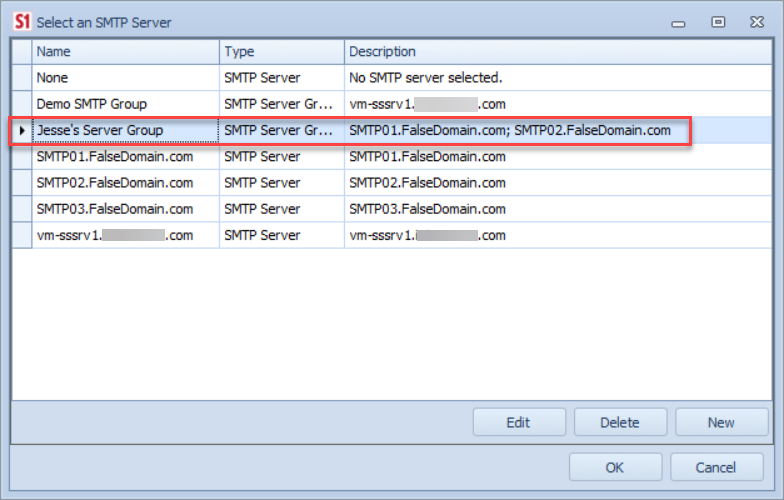Screen dimensions: 784x500
Task: Sort by the Type column header
Action: coord(282,52)
